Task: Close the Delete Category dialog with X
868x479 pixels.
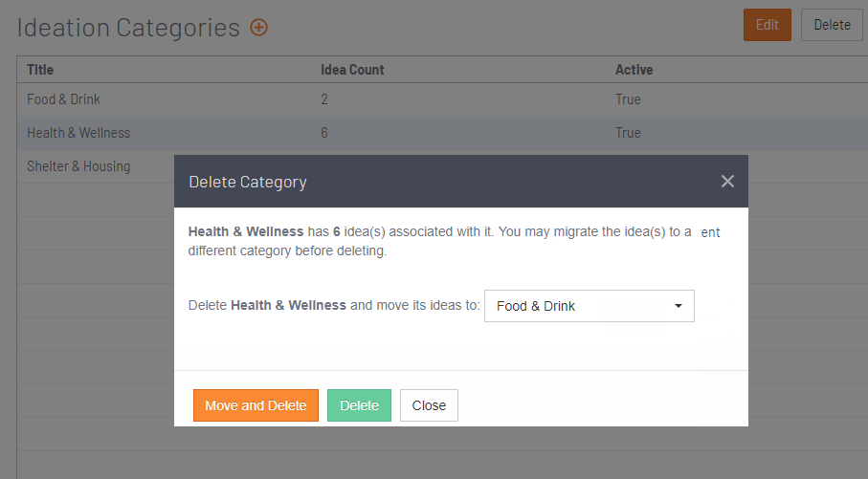Action: coord(727,182)
